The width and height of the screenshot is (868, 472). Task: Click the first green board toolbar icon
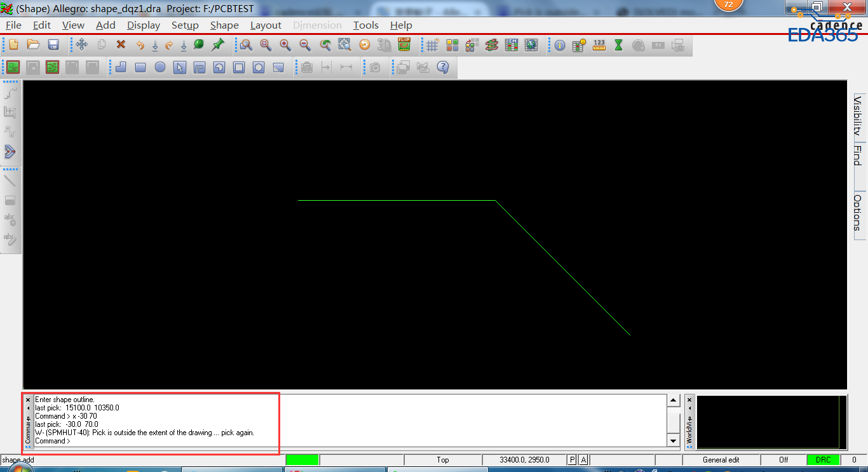pyautogui.click(x=13, y=67)
